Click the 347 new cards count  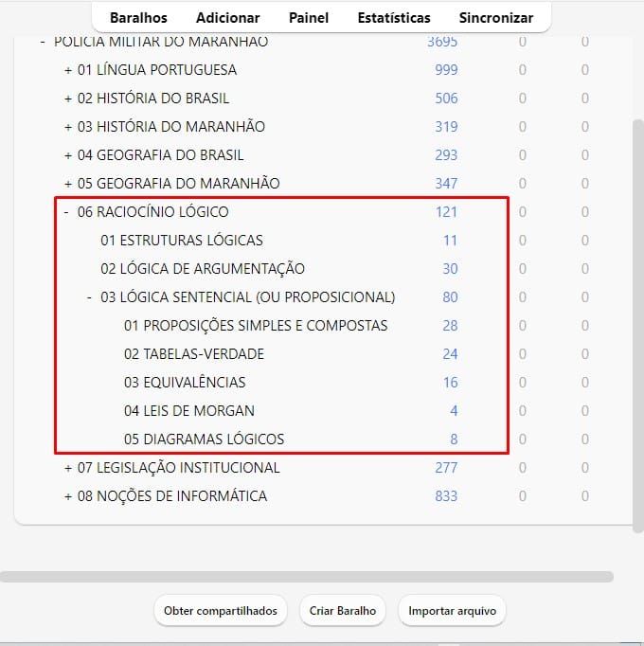[x=446, y=184]
